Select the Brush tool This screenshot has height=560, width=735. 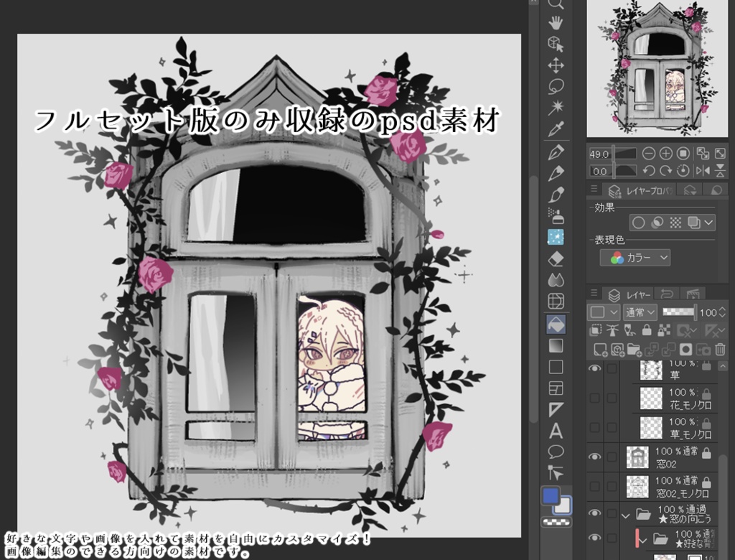[x=556, y=195]
